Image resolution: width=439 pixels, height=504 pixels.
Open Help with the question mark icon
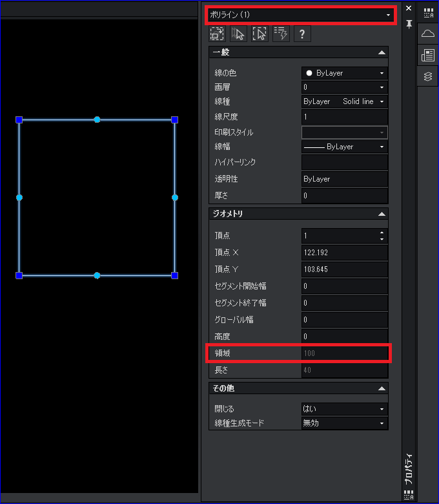click(x=302, y=34)
